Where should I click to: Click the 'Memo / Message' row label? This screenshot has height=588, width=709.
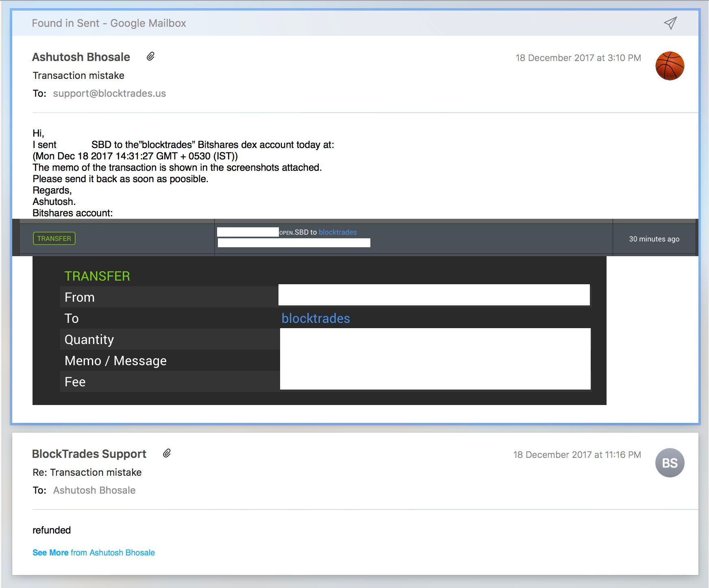(115, 361)
